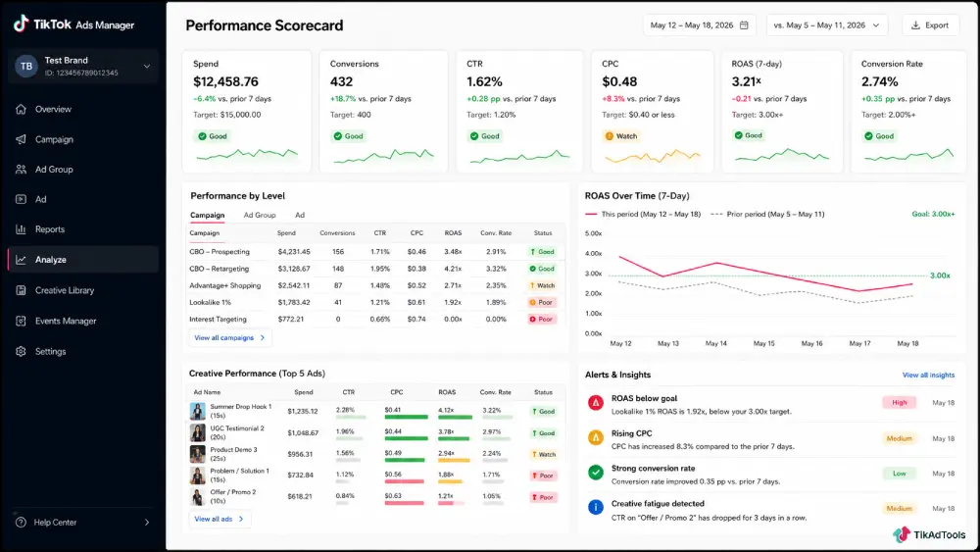980x552 pixels.
Task: Expand the Help Center chevron
Action: click(147, 522)
